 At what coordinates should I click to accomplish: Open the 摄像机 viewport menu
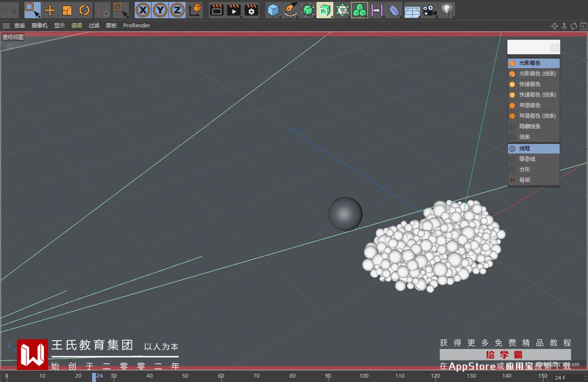pyautogui.click(x=40, y=26)
